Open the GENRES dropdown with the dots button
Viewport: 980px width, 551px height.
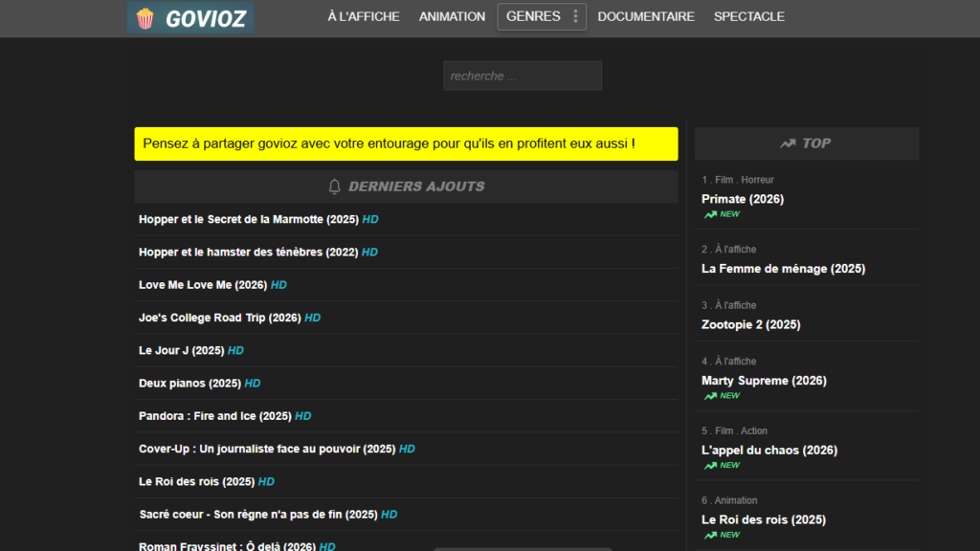(575, 16)
